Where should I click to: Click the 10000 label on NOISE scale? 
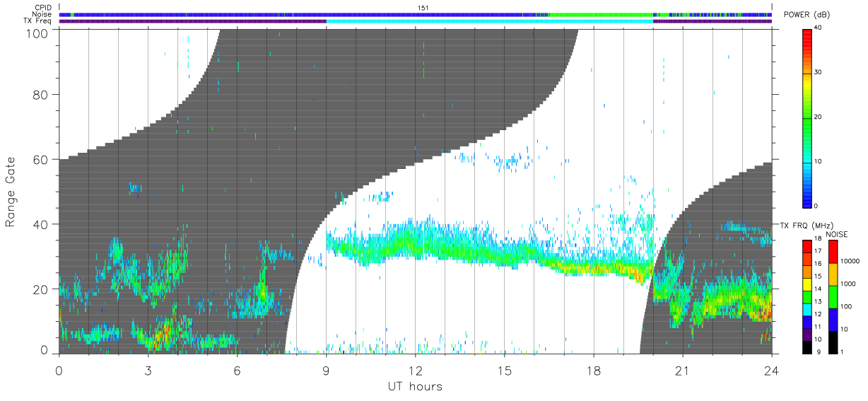tap(851, 262)
